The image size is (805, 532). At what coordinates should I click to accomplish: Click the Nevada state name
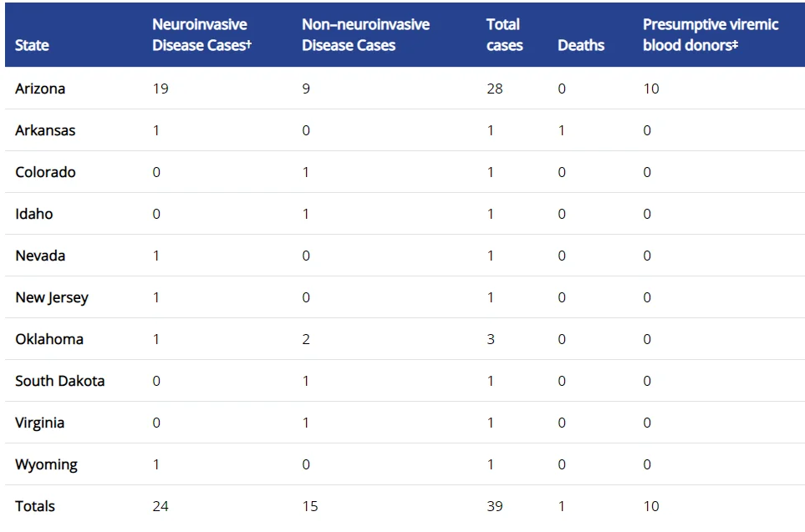[x=40, y=256]
